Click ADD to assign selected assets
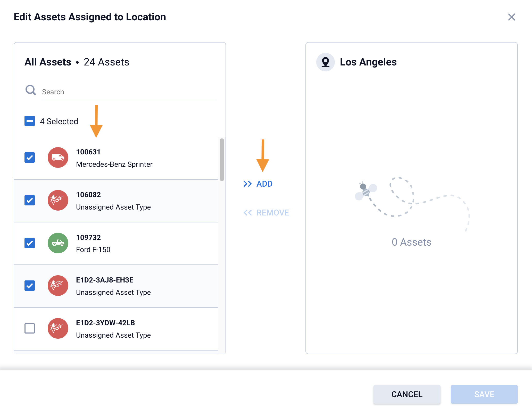 click(258, 184)
